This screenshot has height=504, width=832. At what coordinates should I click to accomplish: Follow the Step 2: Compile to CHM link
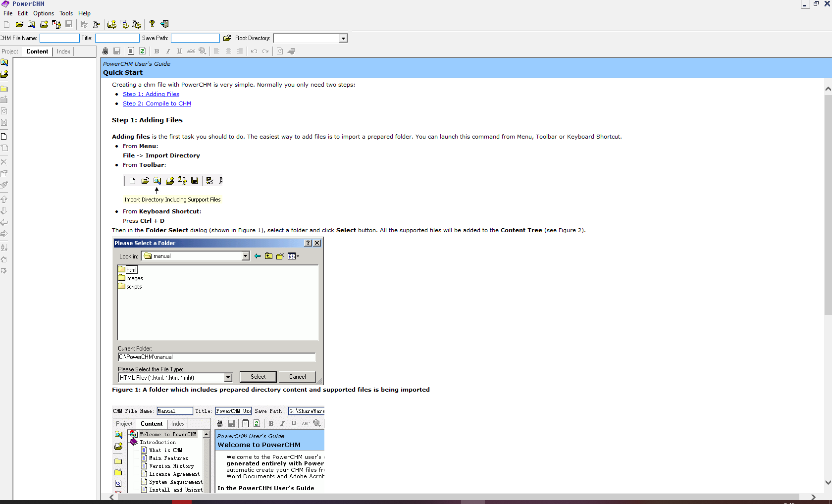tap(157, 103)
